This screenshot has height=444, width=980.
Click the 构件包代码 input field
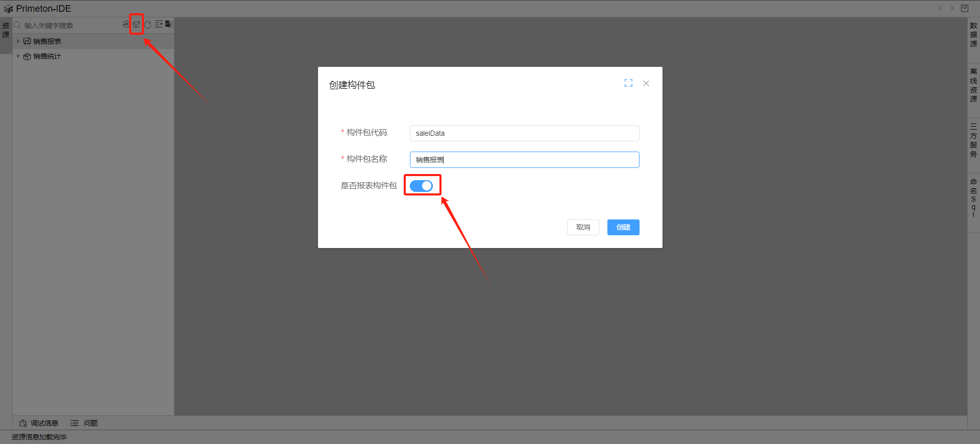click(x=524, y=133)
